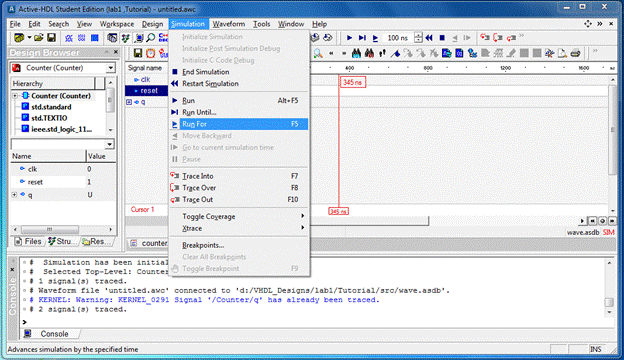The image size is (624, 360).
Task: Select the clk signal in waveform list
Action: 146,80
